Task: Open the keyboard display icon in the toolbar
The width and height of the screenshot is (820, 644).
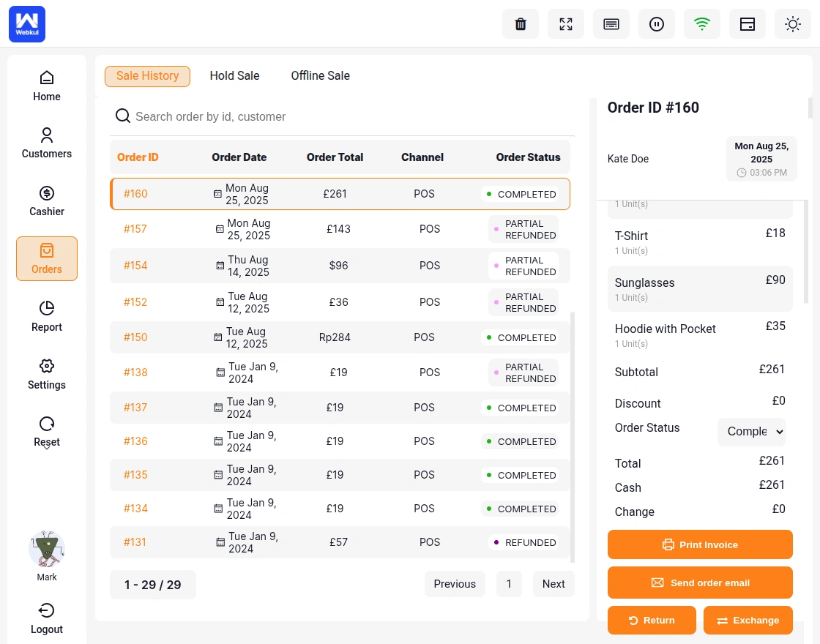Action: point(611,24)
